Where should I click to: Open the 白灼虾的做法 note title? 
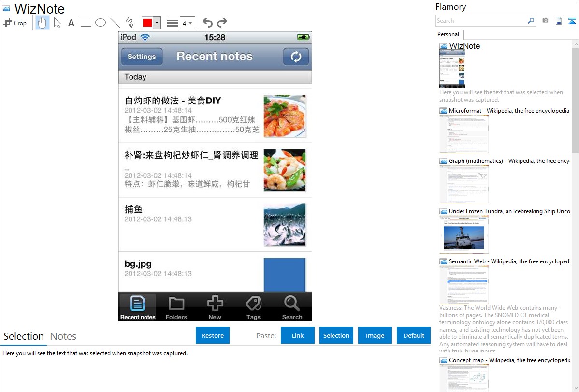(173, 101)
